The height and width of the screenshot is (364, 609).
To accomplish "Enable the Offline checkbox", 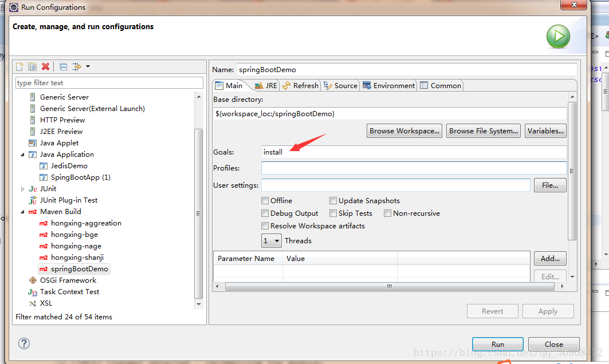I will point(265,201).
